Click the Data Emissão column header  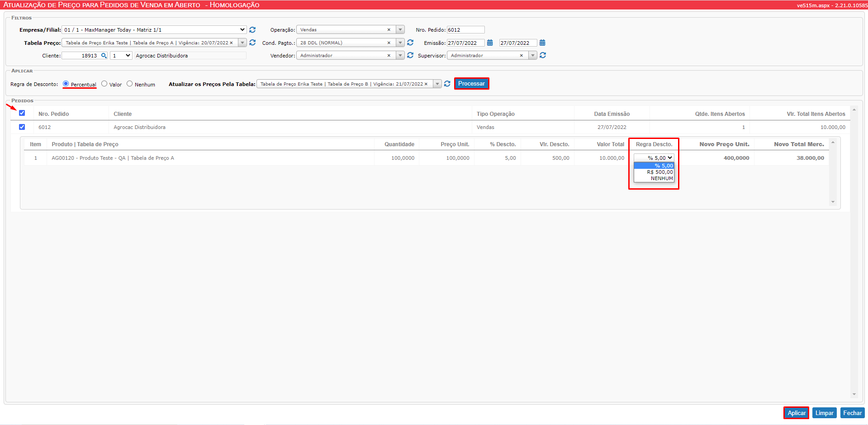point(612,114)
